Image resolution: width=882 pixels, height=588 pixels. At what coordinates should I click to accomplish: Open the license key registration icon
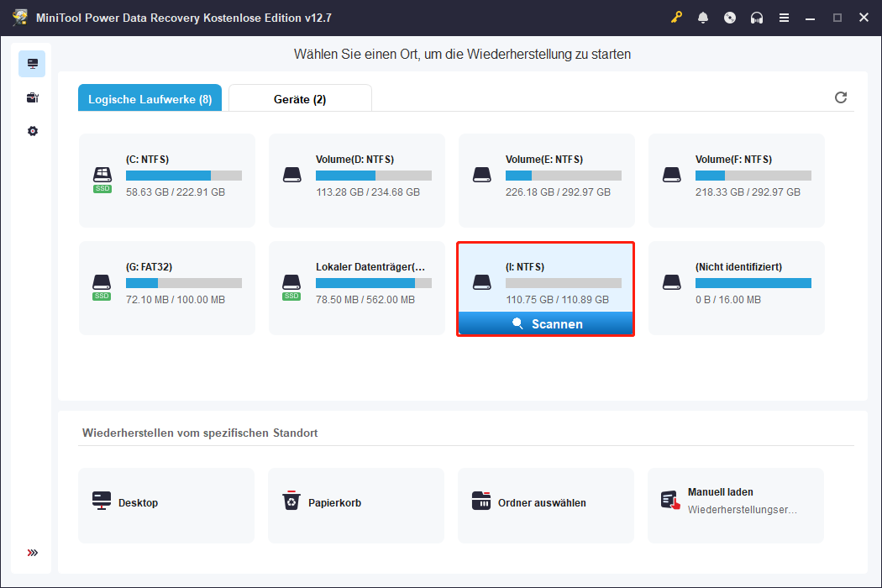coord(676,17)
